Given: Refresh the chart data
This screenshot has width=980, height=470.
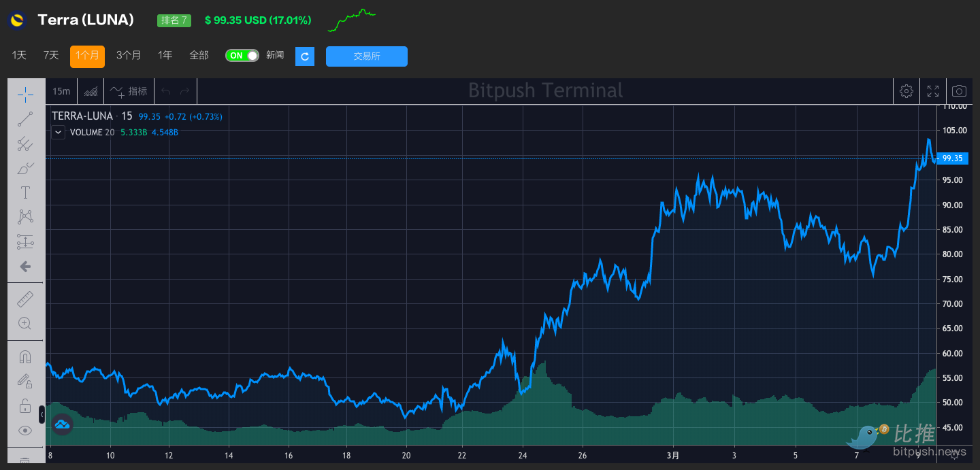Looking at the screenshot, I should coord(305,56).
